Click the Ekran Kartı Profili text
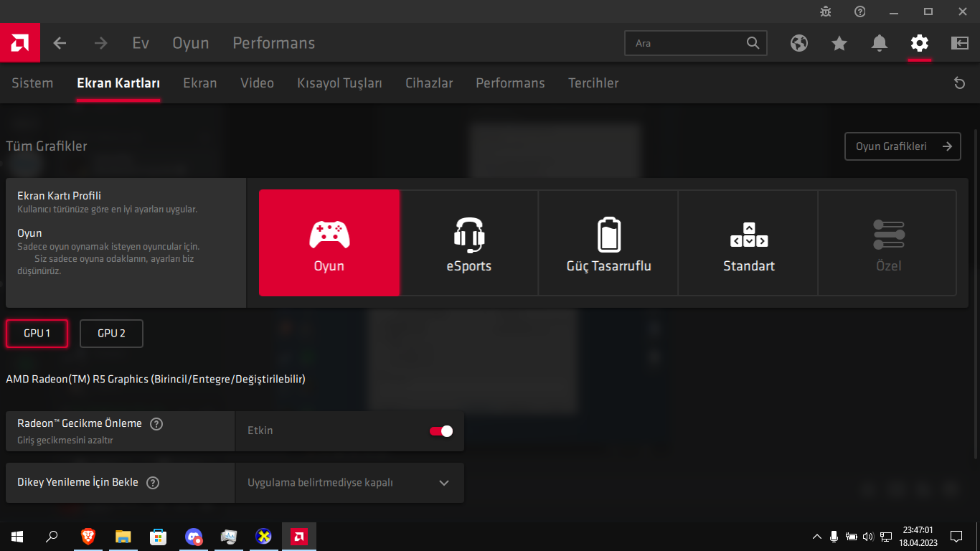980x551 pixels. click(59, 196)
